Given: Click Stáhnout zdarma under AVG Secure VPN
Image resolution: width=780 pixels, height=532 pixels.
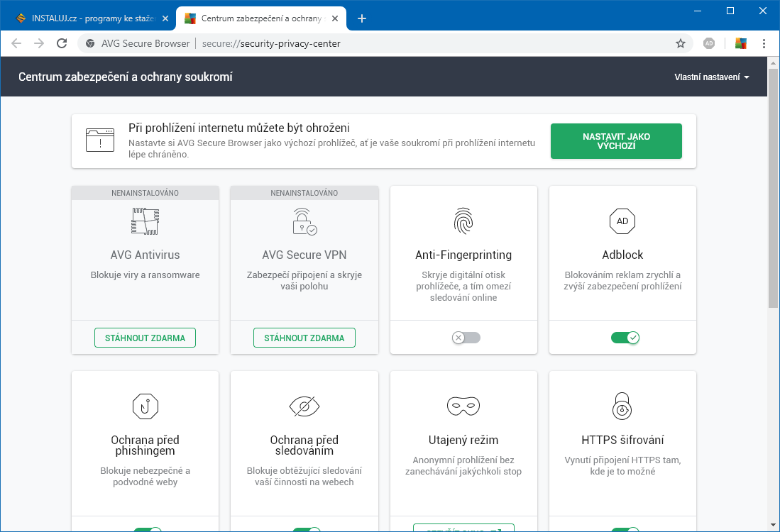Looking at the screenshot, I should pyautogui.click(x=304, y=338).
